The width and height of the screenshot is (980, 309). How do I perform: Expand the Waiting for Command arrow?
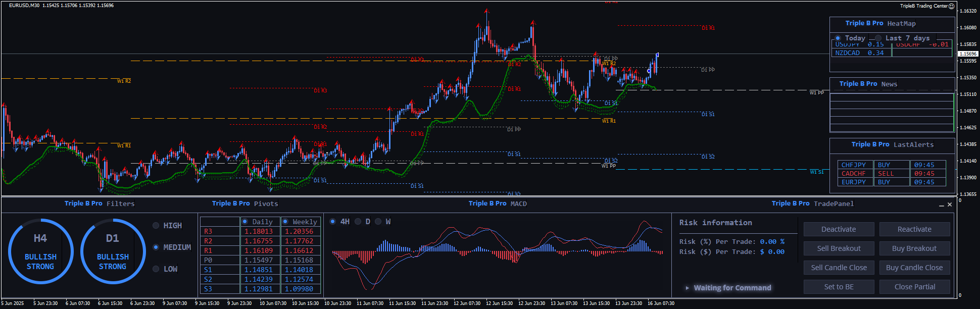[x=687, y=288]
